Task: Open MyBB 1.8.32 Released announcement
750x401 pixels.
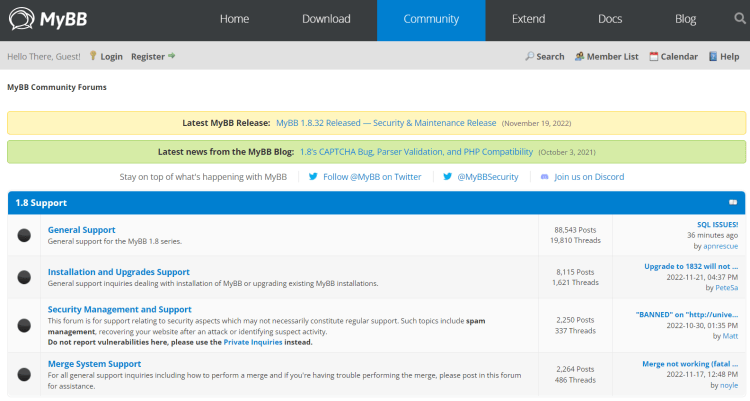Action: click(386, 123)
